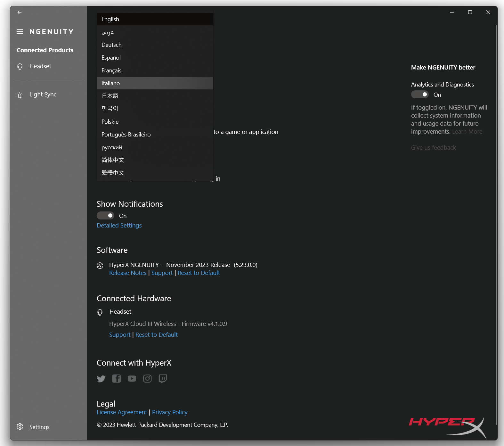Click Reset to Default for the headset
The image size is (504, 446).
coord(157,334)
